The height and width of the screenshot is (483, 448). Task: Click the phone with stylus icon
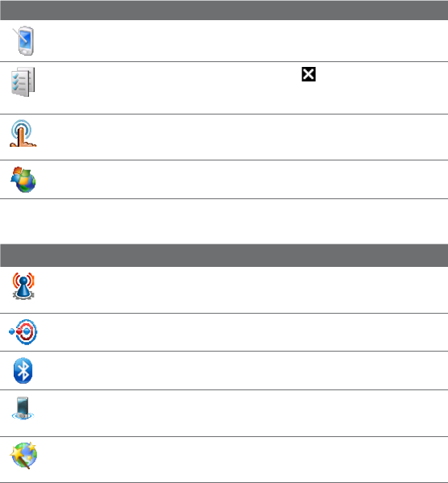23,40
